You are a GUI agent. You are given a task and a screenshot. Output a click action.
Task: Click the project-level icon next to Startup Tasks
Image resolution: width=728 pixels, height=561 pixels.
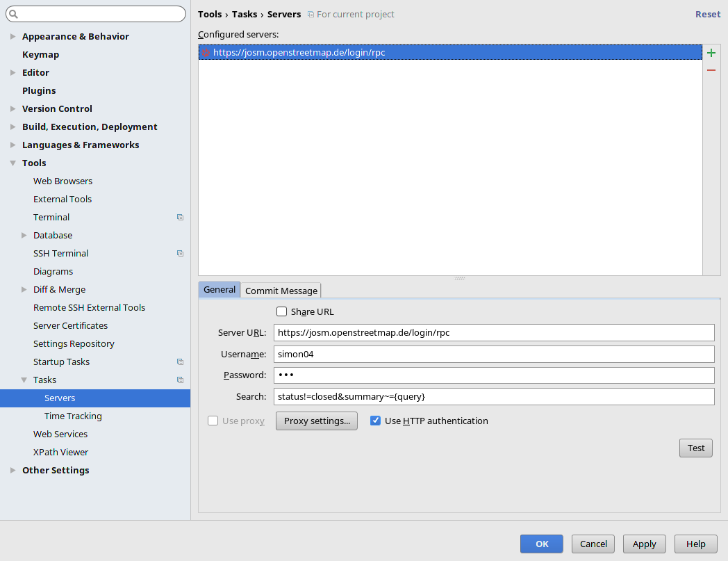pos(180,362)
